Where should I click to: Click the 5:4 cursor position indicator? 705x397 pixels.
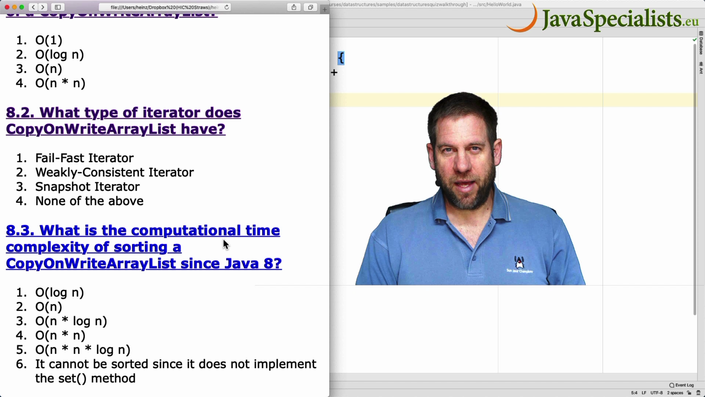[x=634, y=393]
